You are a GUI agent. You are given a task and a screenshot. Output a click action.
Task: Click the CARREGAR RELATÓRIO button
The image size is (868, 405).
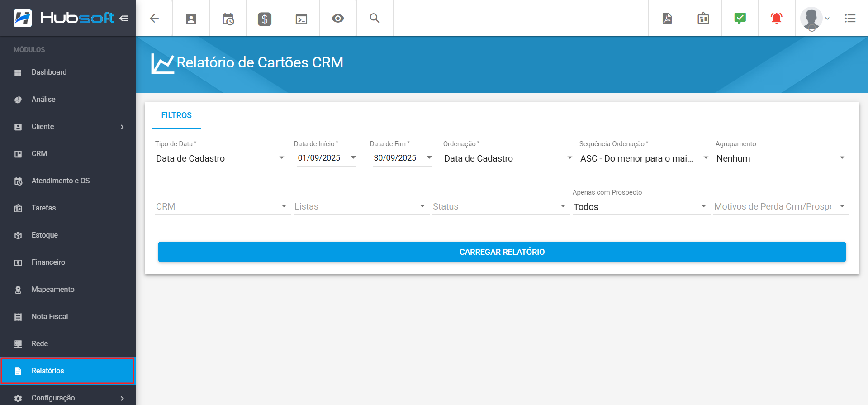(502, 252)
